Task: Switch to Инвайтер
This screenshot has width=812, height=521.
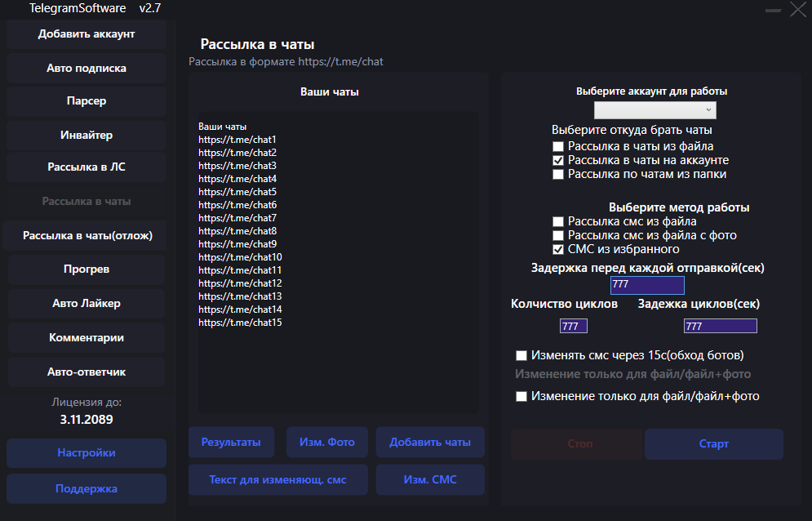Action: tap(87, 136)
